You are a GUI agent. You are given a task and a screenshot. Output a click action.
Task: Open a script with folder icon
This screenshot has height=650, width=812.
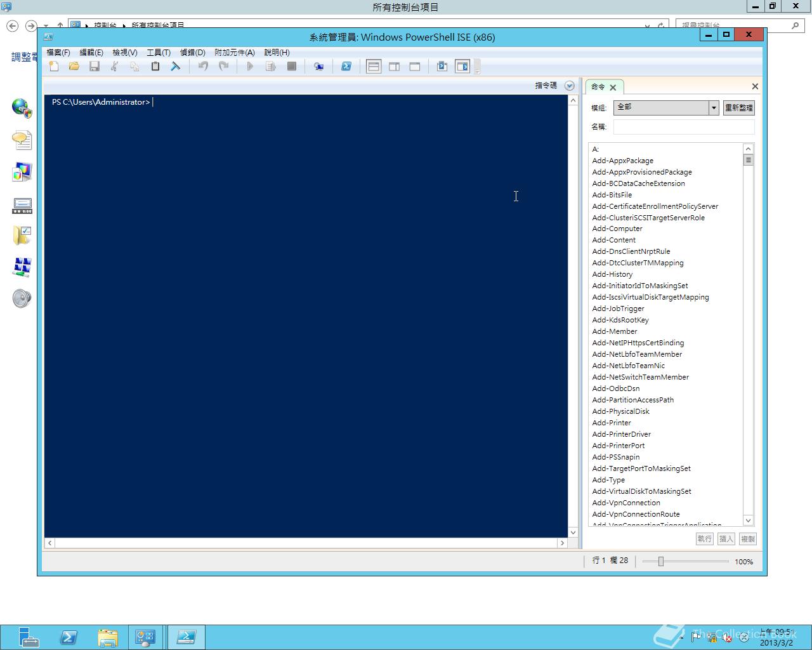pos(74,66)
